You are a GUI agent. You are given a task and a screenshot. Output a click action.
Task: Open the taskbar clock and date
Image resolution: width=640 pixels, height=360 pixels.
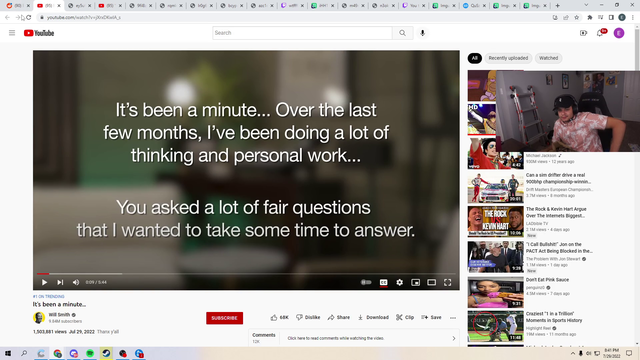click(x=611, y=353)
